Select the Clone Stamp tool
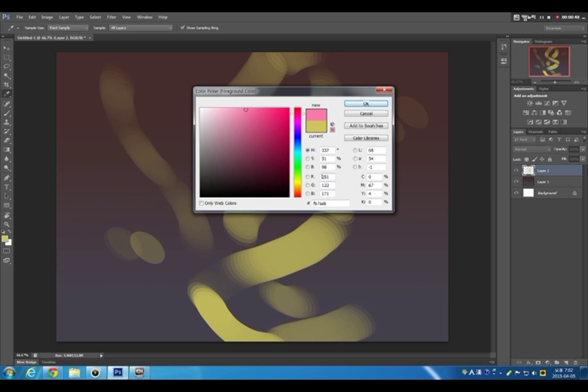The height and width of the screenshot is (392, 588). pyautogui.click(x=7, y=122)
